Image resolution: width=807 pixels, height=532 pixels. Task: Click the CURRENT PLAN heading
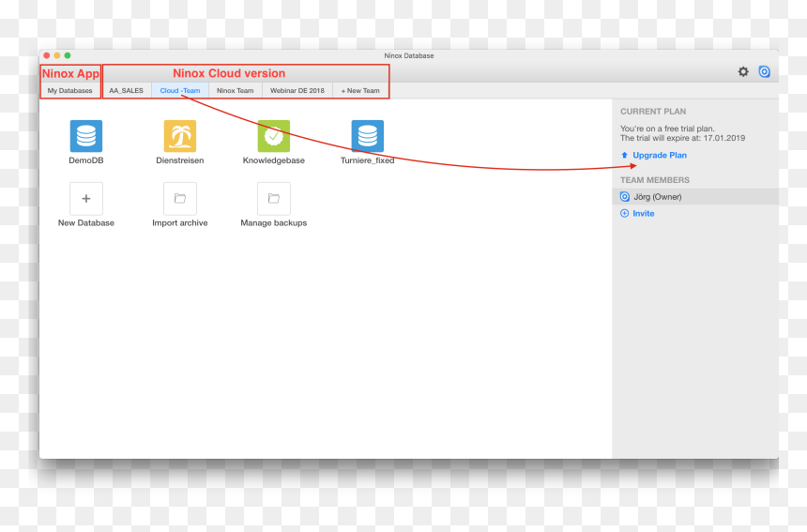pos(652,112)
